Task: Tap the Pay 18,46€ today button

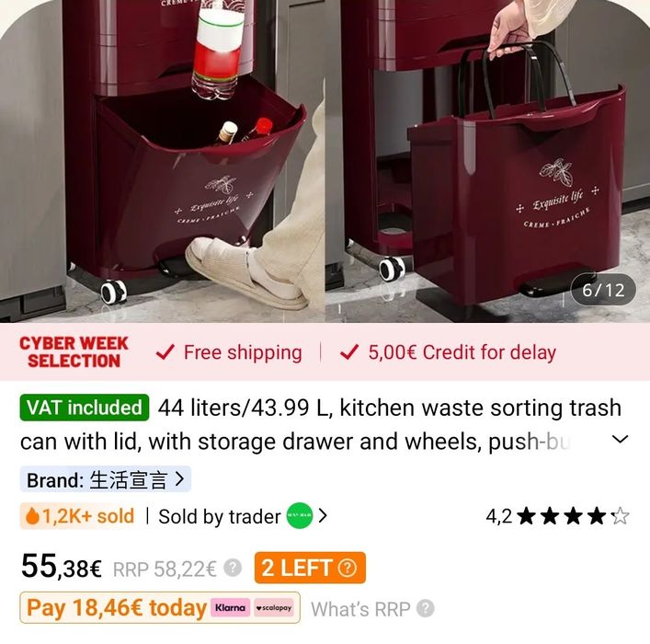Action: coord(160,607)
